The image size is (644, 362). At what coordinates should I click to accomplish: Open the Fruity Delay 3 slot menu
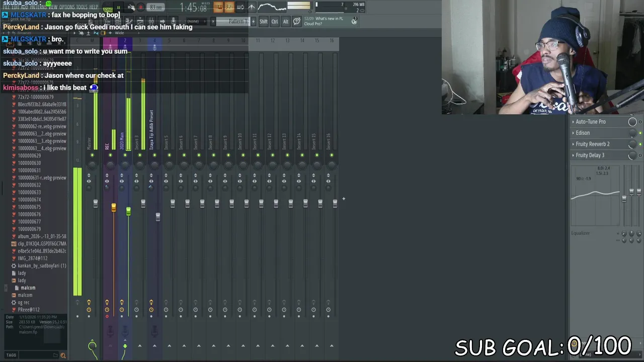pos(573,155)
